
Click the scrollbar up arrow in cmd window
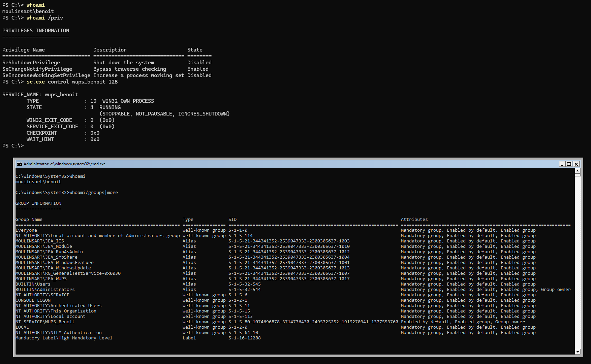[x=578, y=171]
